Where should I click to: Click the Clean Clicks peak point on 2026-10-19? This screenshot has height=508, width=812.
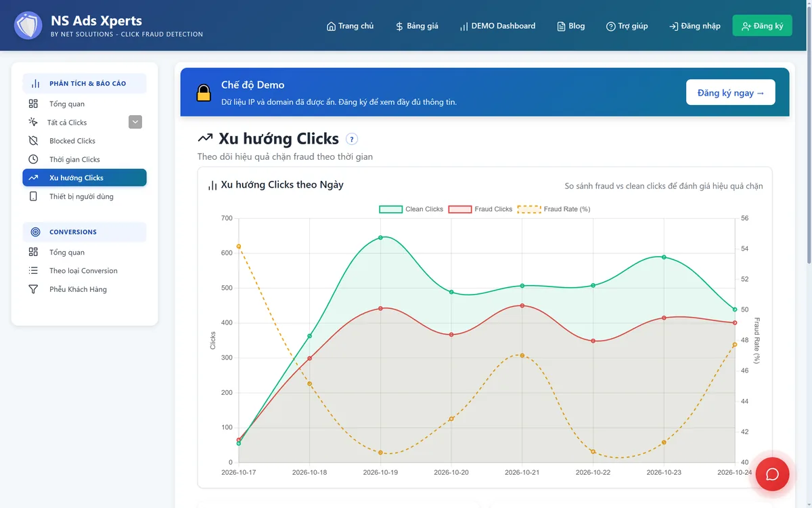pyautogui.click(x=380, y=238)
